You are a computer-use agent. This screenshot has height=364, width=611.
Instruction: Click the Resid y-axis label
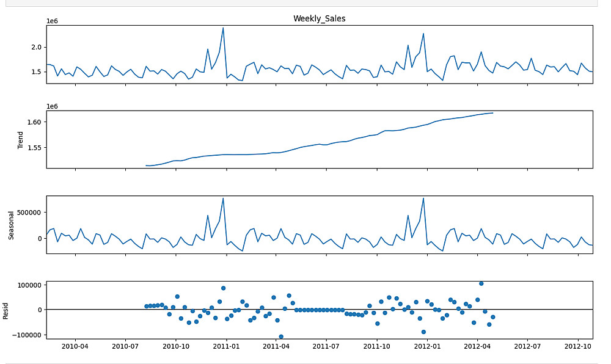[x=5, y=311]
